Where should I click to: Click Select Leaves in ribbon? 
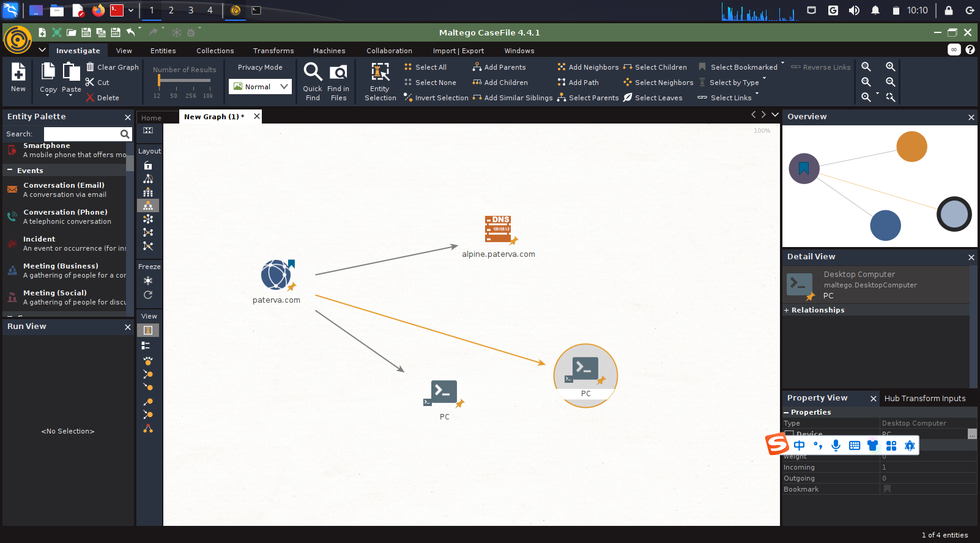(x=652, y=97)
